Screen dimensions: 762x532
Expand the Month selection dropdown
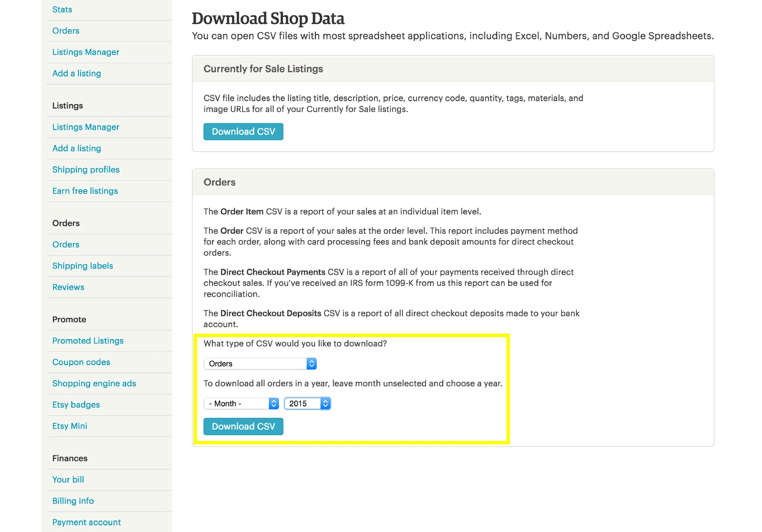(x=241, y=403)
